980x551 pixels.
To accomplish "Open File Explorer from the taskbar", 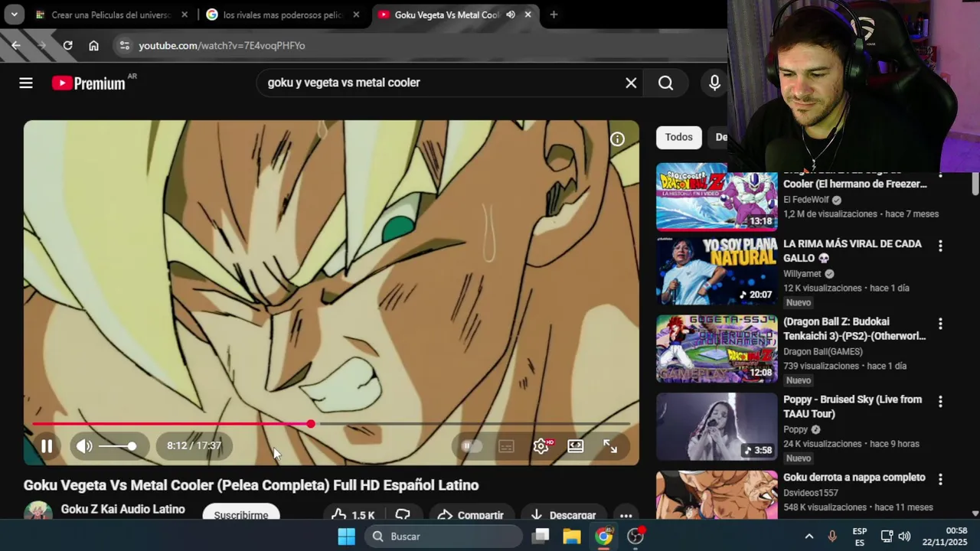I will 572,536.
